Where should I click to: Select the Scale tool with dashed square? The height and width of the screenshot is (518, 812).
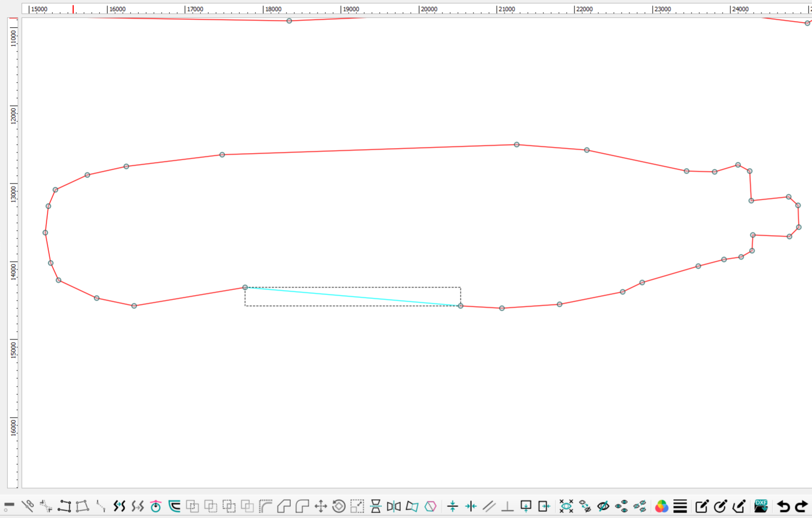(x=357, y=506)
